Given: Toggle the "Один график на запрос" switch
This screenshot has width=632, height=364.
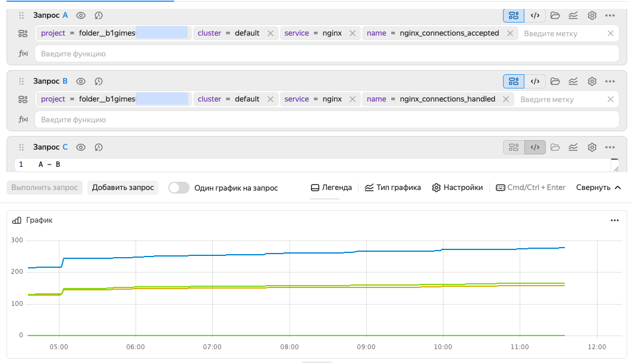Looking at the screenshot, I should click(x=180, y=188).
